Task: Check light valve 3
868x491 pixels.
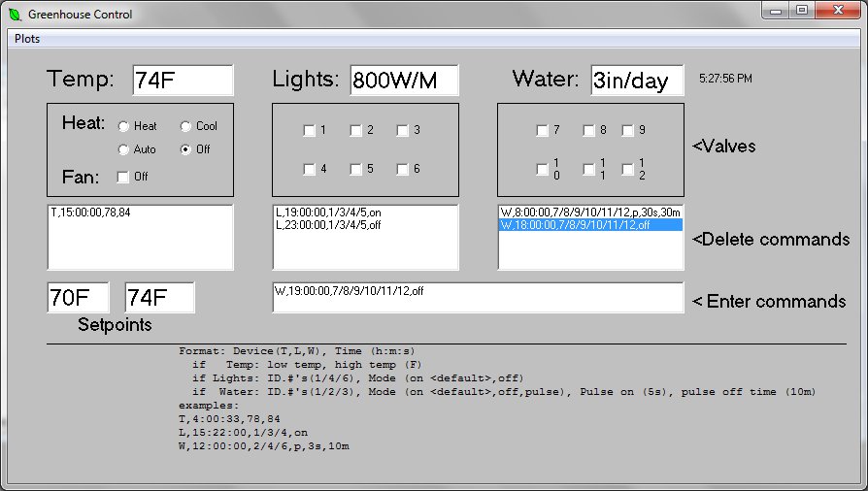Action: click(x=403, y=131)
